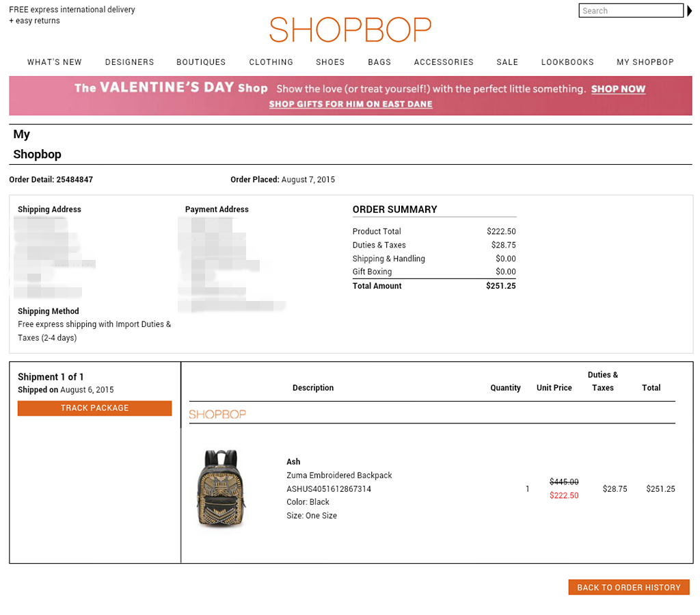Viewport: 700px width, 615px height.
Task: Click the search submit arrow icon
Action: (x=689, y=11)
